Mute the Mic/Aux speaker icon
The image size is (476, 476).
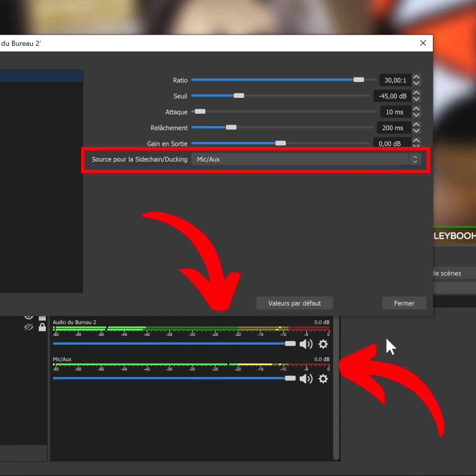click(306, 379)
